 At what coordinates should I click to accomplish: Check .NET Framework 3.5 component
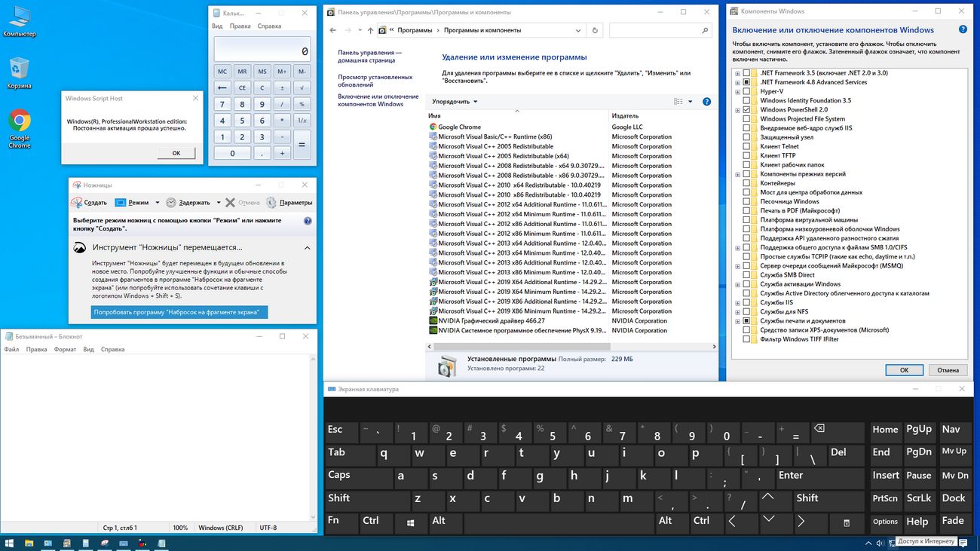click(x=746, y=73)
